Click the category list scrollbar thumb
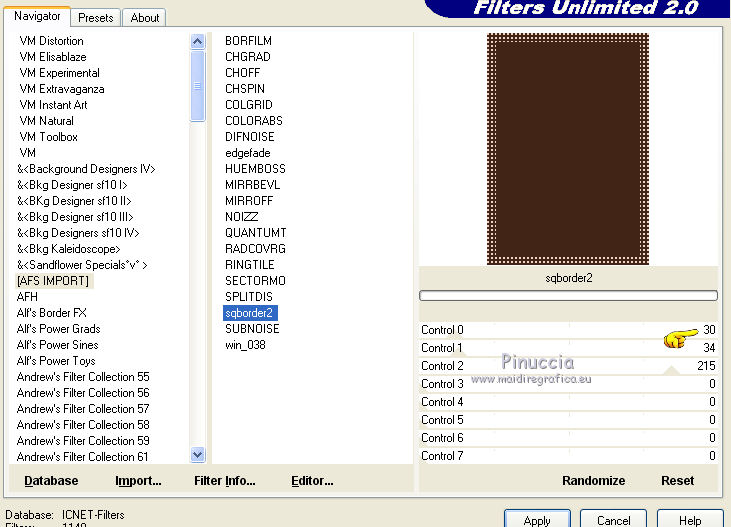731x527 pixels. point(198,86)
